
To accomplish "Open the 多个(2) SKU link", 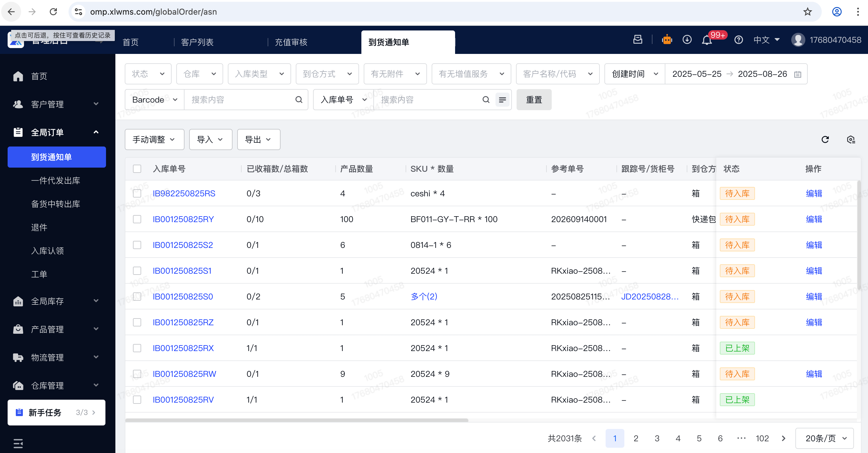I will coord(423,296).
